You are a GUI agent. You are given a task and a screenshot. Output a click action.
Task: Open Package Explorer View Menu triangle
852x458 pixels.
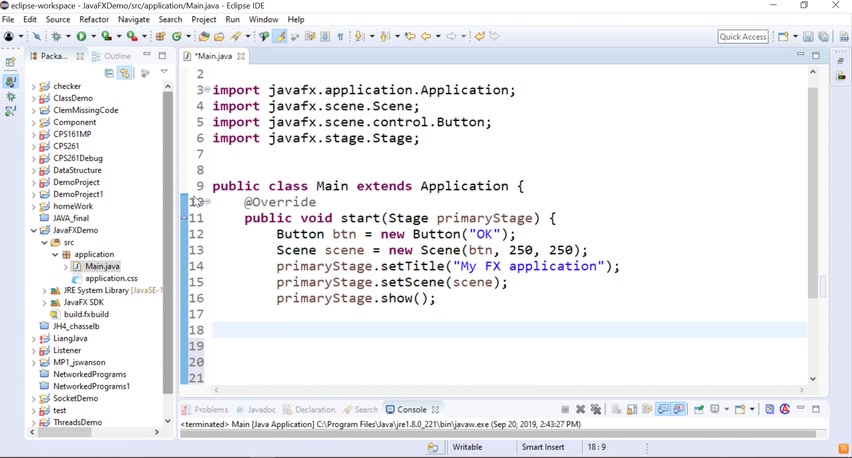pyautogui.click(x=164, y=72)
